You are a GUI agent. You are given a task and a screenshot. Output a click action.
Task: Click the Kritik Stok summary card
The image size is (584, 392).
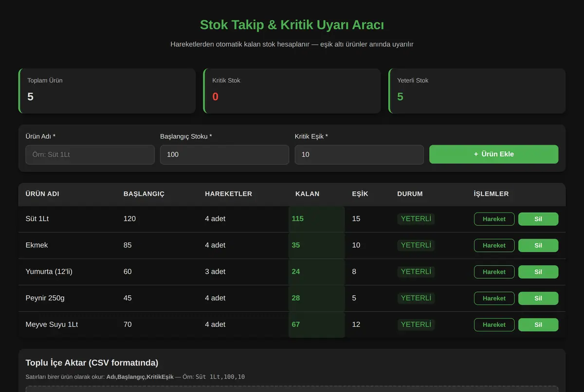coord(292,91)
